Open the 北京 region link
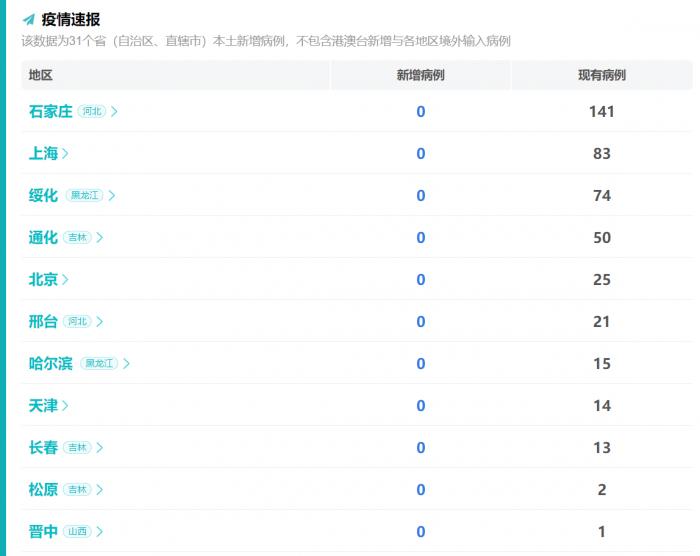 43,279
